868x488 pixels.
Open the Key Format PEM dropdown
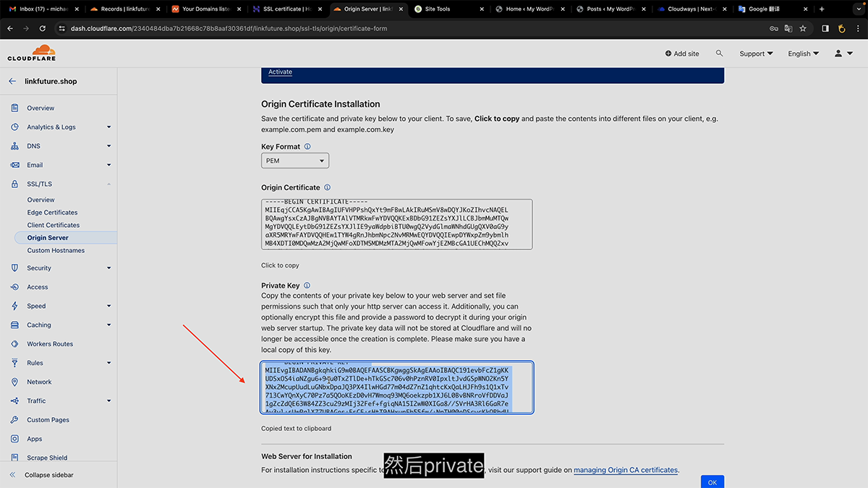[x=295, y=160]
